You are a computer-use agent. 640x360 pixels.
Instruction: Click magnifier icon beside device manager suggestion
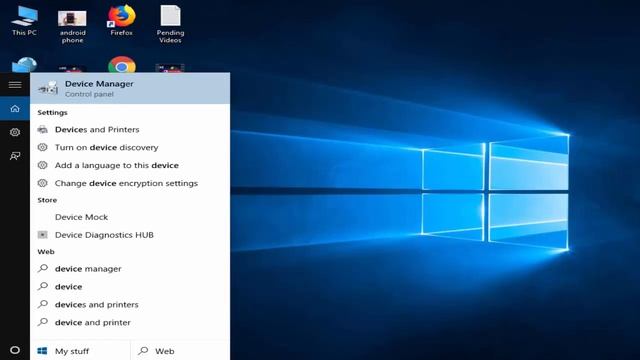pos(43,269)
